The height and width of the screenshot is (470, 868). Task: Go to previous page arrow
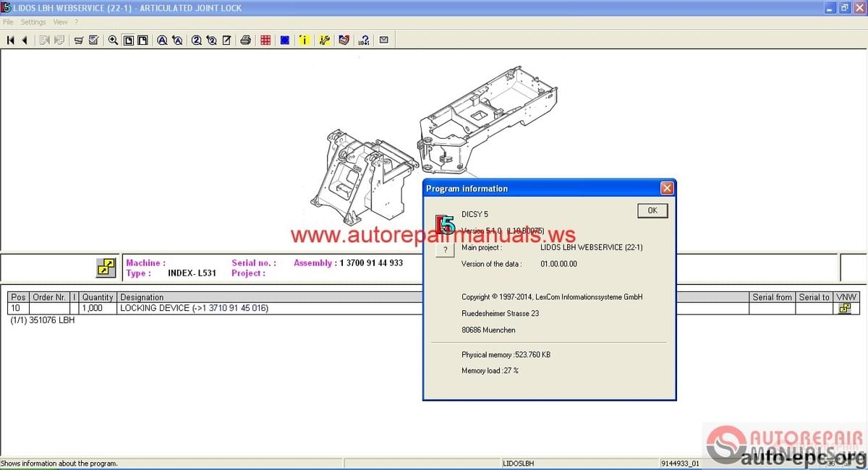click(25, 40)
